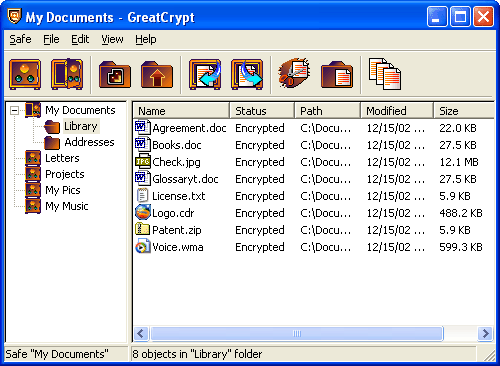Click the safe icon with left arrow
This screenshot has width=500, height=366.
point(205,74)
